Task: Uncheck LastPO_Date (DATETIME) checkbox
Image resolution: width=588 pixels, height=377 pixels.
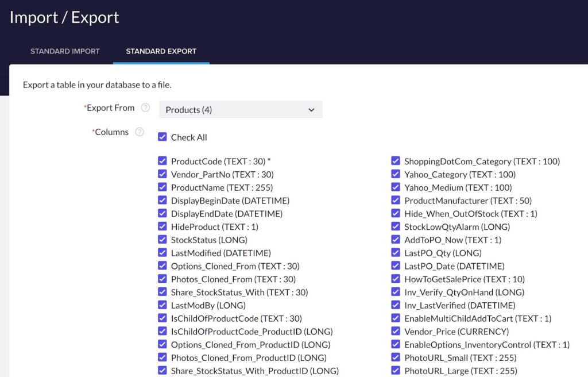Action: coord(396,266)
